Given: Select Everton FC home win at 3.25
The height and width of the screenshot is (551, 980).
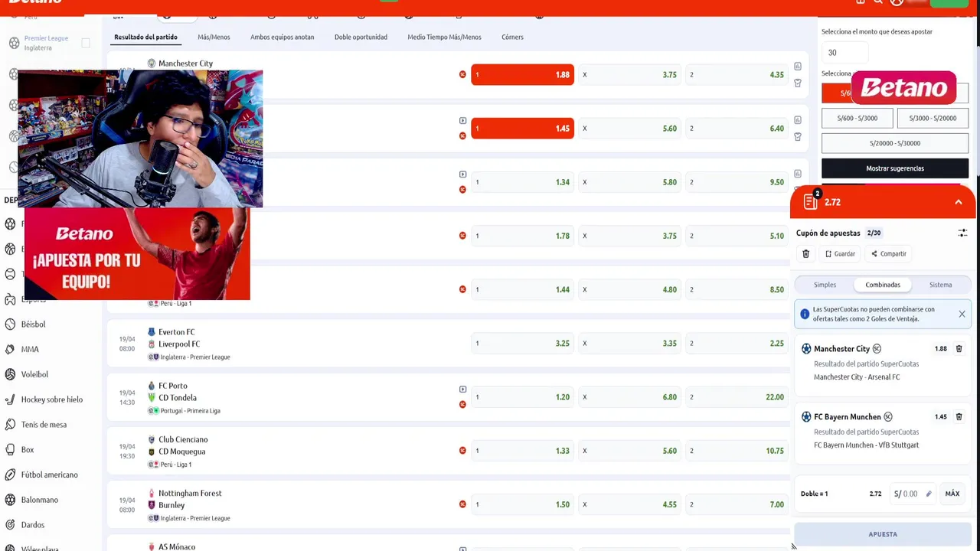Looking at the screenshot, I should tap(522, 343).
